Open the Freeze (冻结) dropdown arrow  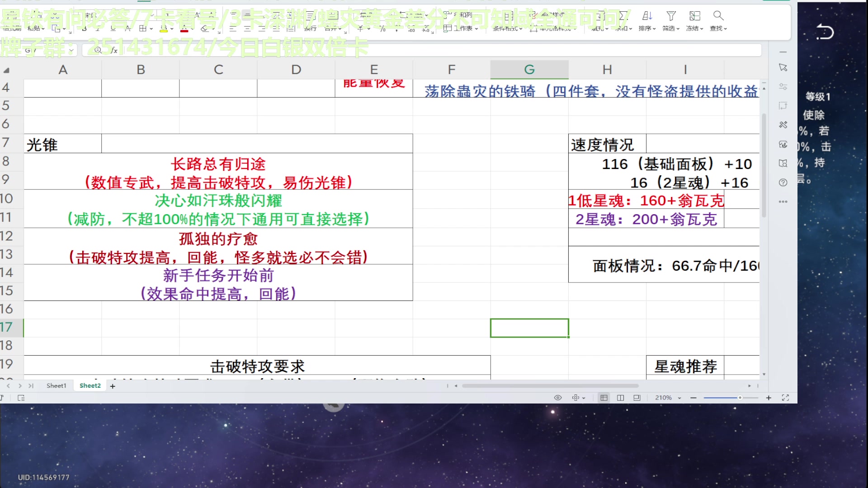tap(702, 29)
